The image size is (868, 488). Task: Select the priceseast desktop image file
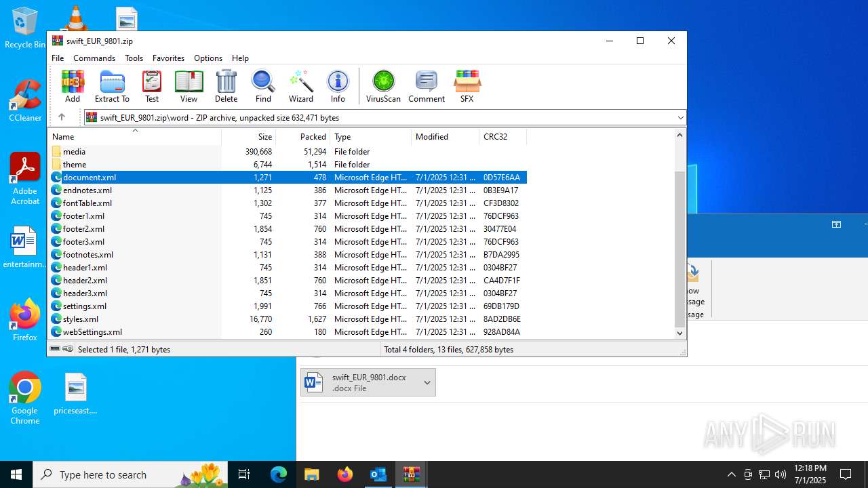[75, 394]
